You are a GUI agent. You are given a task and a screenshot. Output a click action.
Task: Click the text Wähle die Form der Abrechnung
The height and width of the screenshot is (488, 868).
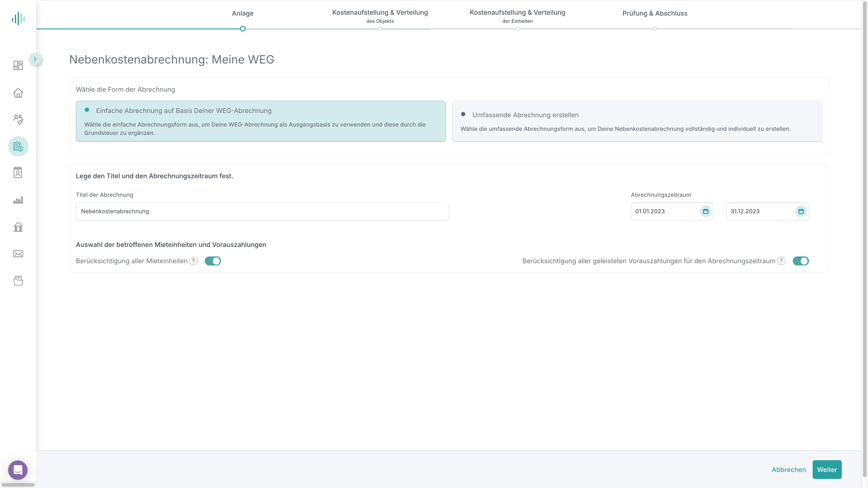[x=125, y=90]
